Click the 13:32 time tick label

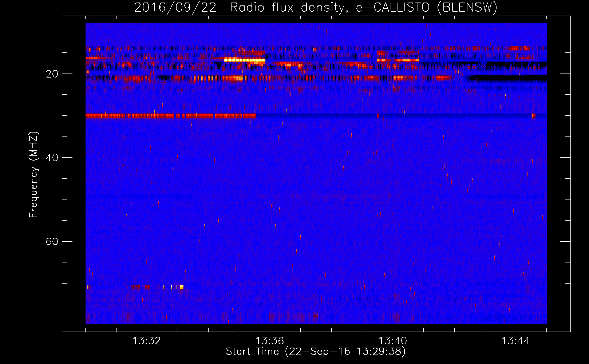click(147, 341)
